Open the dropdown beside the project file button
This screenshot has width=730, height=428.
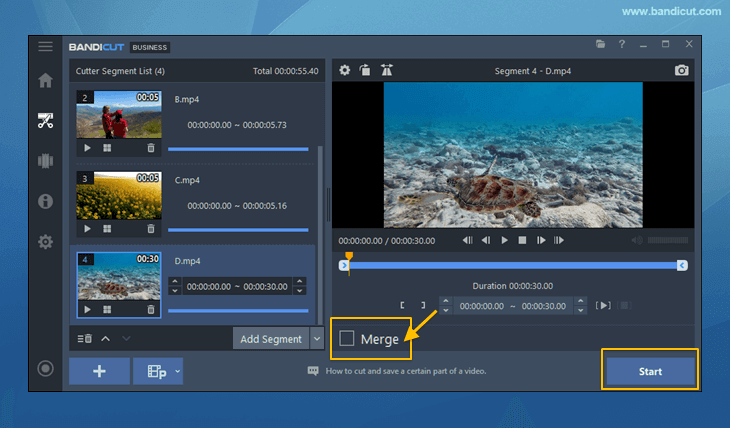click(177, 371)
